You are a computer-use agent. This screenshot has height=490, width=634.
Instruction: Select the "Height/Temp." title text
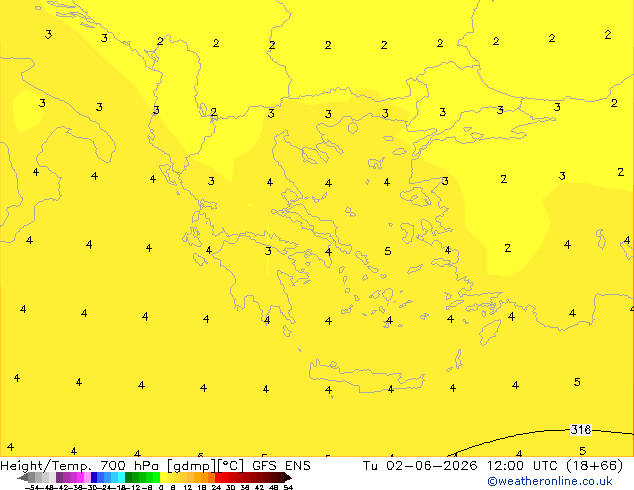pos(46,466)
